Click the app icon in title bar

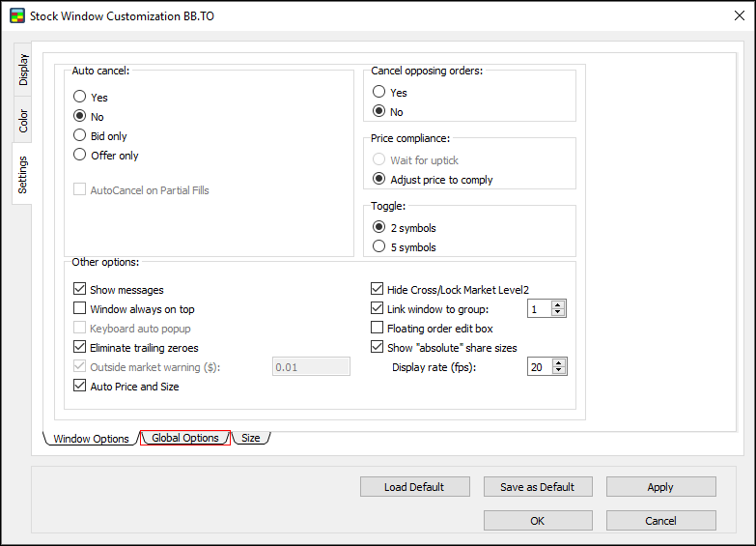click(x=16, y=16)
